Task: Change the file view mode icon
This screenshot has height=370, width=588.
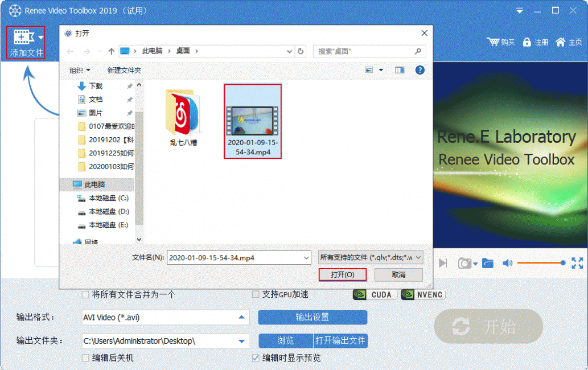Action: click(x=369, y=70)
